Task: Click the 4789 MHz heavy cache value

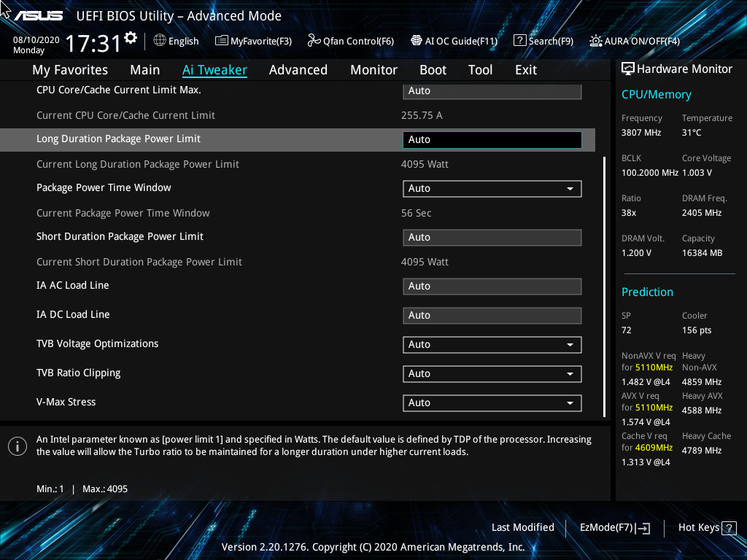Action: [x=702, y=451]
